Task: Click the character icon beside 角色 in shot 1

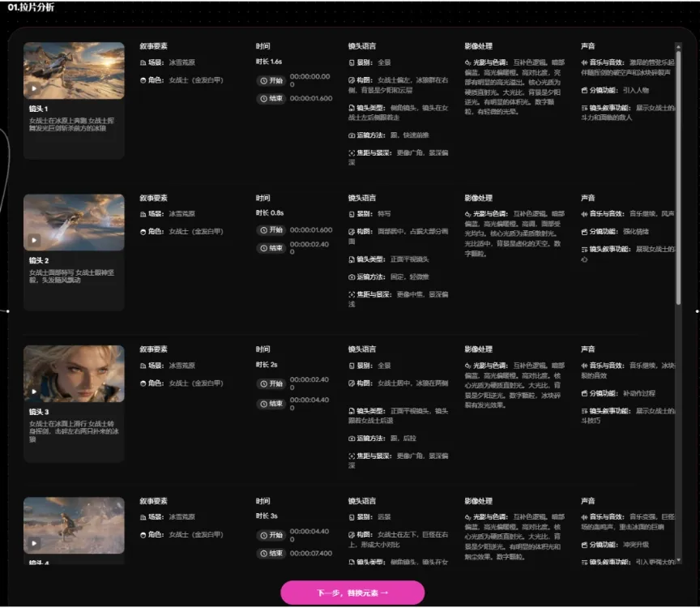Action: (x=143, y=80)
